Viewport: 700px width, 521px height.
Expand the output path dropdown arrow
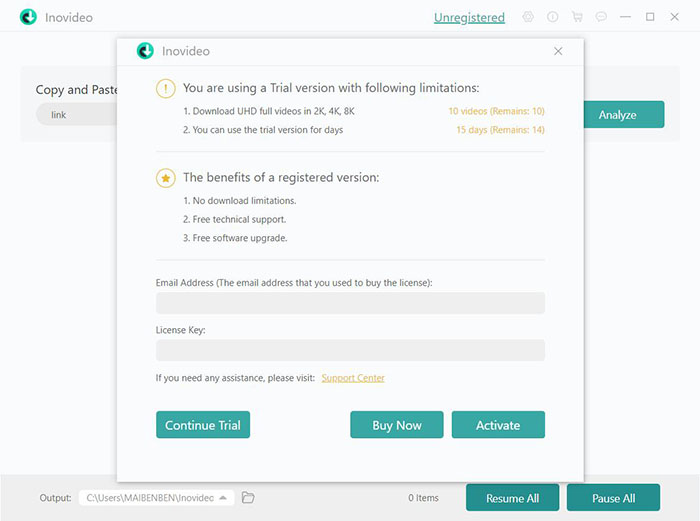223,497
